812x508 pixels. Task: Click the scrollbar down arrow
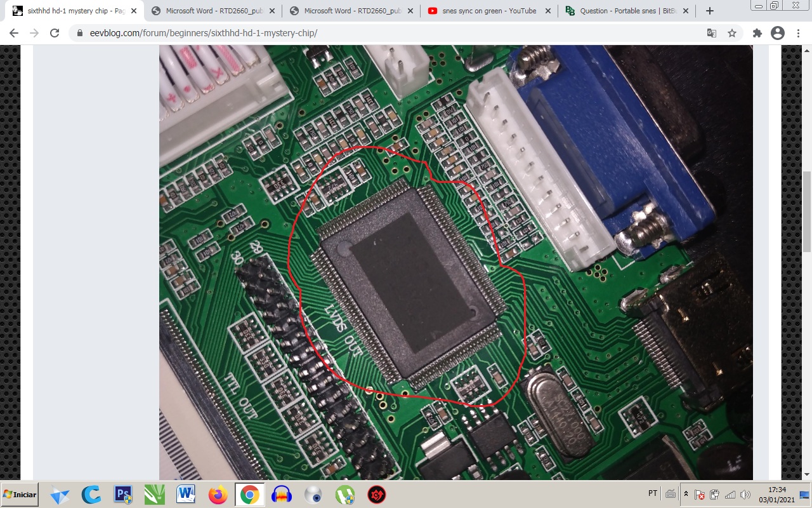[806, 474]
